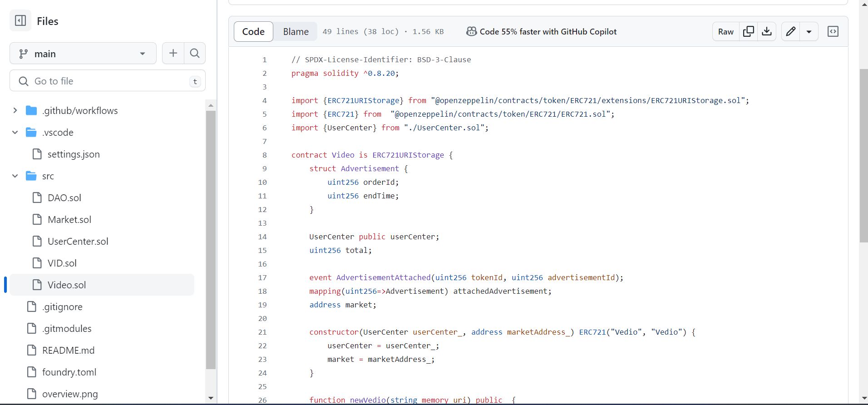
Task: Open settings.json file
Action: point(74,154)
